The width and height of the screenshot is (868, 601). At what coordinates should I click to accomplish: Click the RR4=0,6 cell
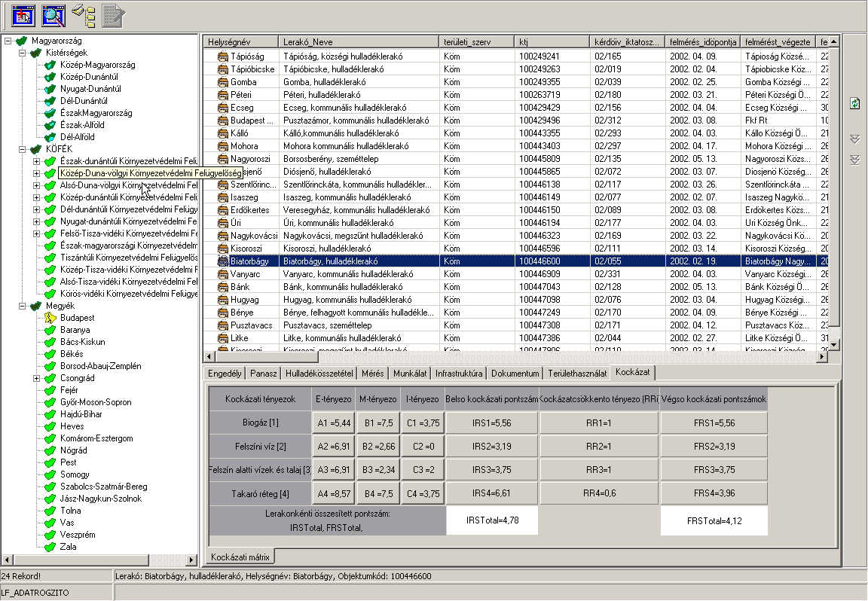[x=599, y=493]
